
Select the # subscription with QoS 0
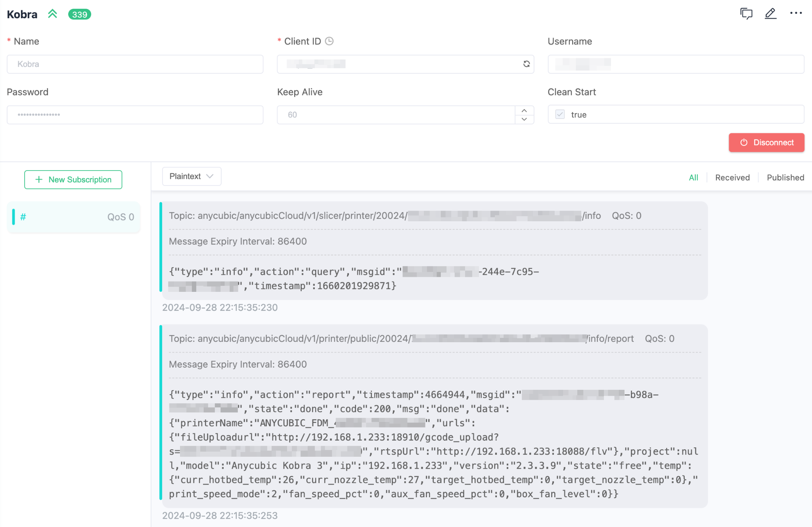[x=74, y=217]
